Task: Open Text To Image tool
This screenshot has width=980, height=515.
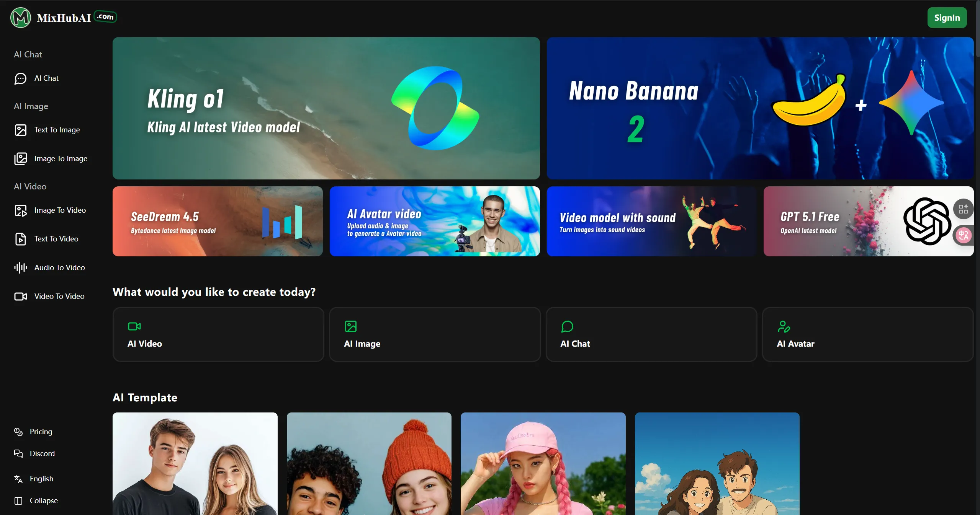Action: [57, 130]
